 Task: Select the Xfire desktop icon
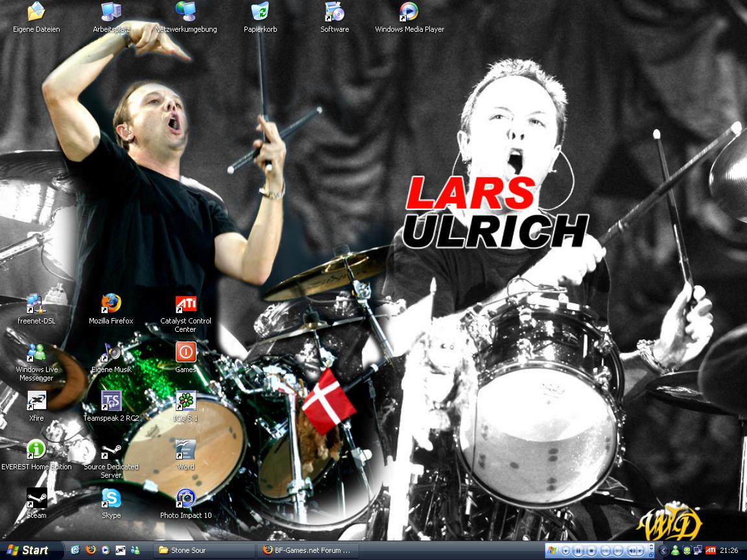pos(36,406)
